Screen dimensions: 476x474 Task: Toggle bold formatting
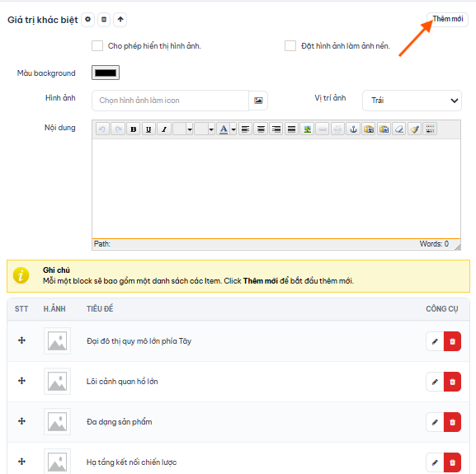[x=134, y=129]
